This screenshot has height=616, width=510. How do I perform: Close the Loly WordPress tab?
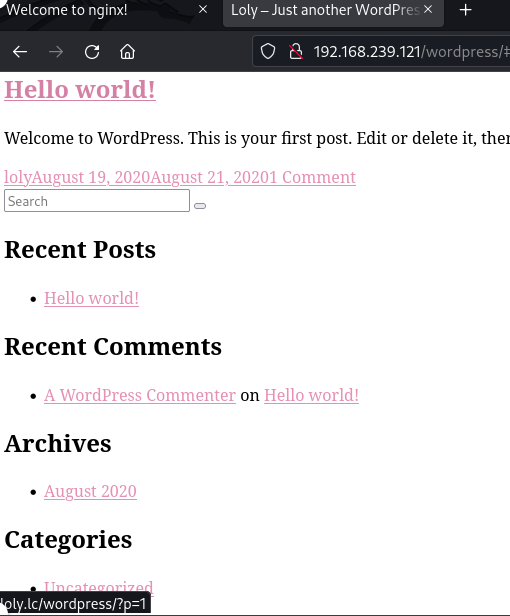tap(428, 9)
